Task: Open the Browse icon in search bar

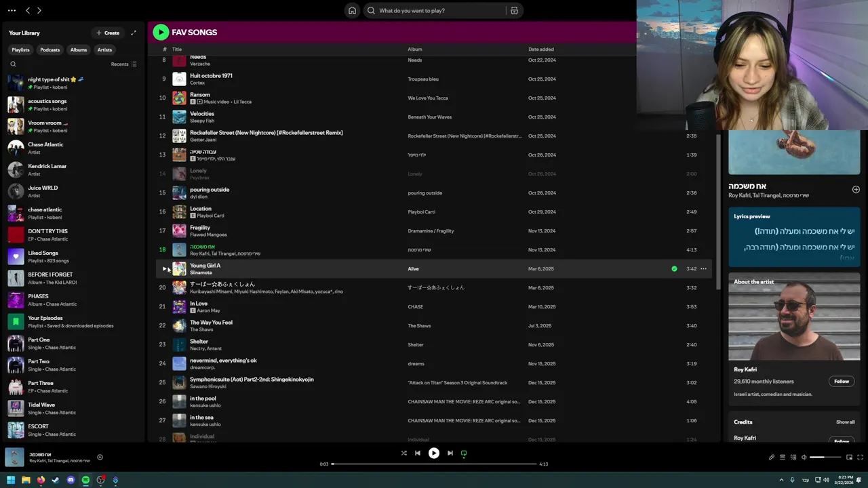Action: point(514,10)
